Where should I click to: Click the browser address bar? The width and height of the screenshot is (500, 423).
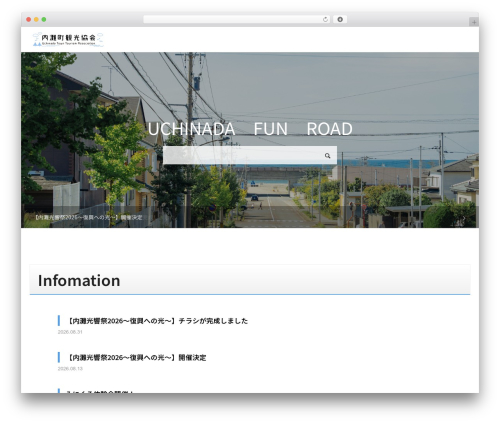pos(236,20)
